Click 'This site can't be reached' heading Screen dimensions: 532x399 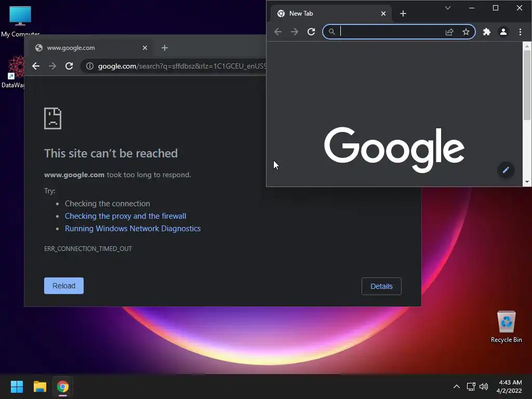(111, 153)
